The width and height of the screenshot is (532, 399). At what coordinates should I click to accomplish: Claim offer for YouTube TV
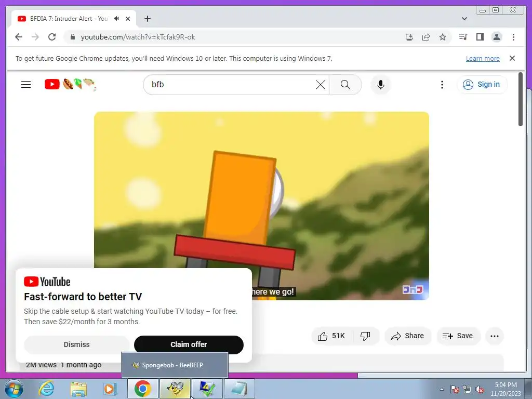point(189,345)
